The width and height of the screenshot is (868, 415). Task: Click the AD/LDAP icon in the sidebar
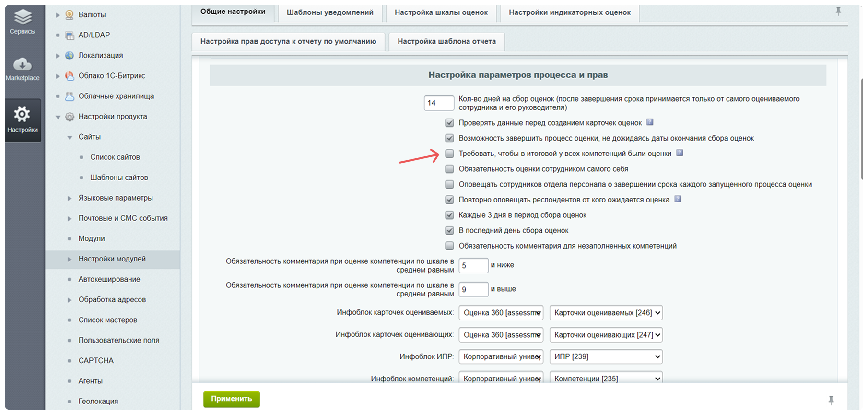70,35
